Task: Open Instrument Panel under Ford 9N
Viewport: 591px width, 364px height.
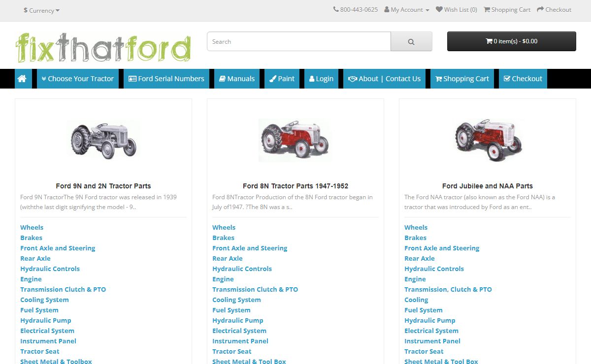Action: (x=48, y=341)
